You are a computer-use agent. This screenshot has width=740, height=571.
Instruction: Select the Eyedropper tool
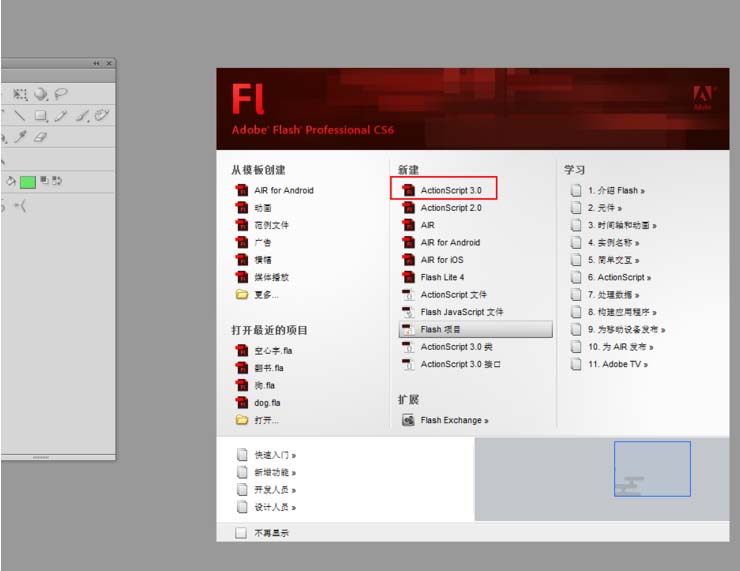(x=20, y=137)
